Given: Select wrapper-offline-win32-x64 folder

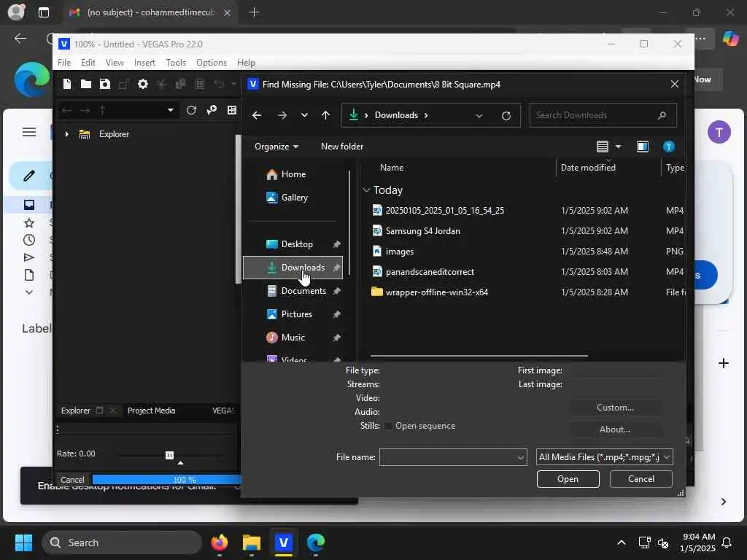Looking at the screenshot, I should [436, 292].
